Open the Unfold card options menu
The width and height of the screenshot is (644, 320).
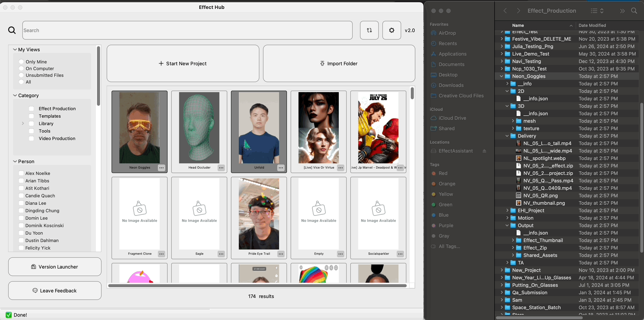[281, 168]
